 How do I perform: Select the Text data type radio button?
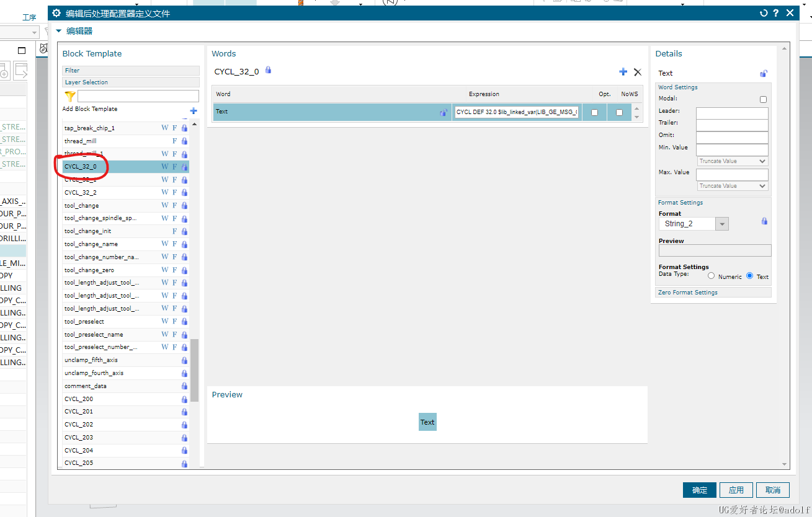[x=750, y=276]
